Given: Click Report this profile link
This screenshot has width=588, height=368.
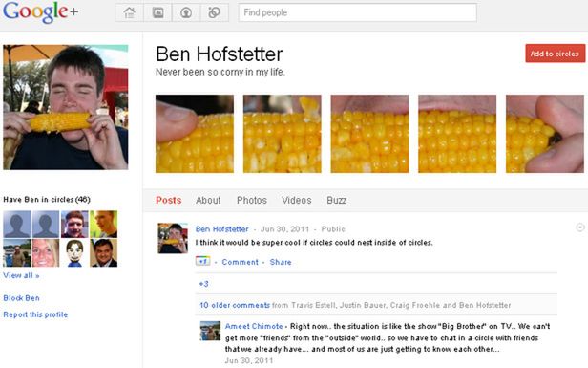Looking at the screenshot, I should tap(35, 314).
